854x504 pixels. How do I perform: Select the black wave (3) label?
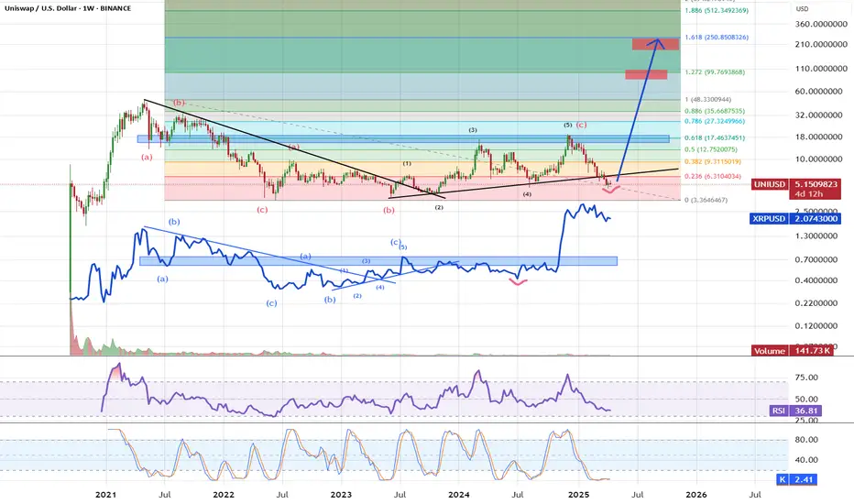(x=473, y=130)
